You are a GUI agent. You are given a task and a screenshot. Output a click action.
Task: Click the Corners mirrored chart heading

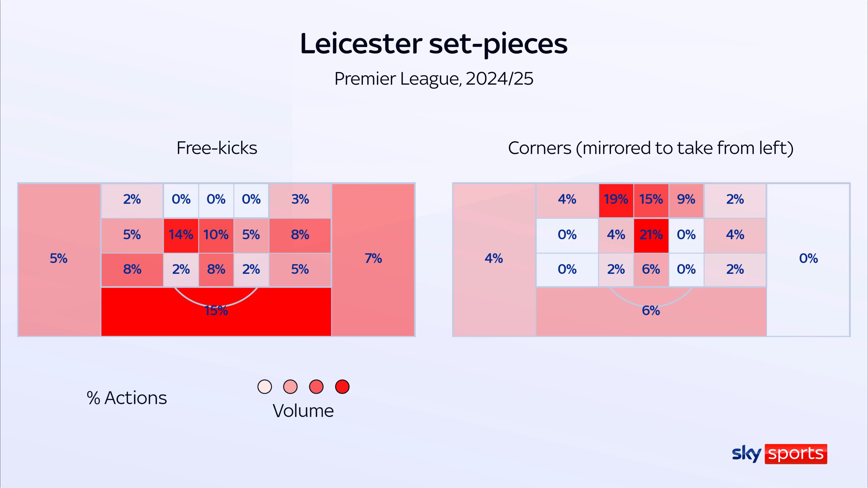pos(651,148)
